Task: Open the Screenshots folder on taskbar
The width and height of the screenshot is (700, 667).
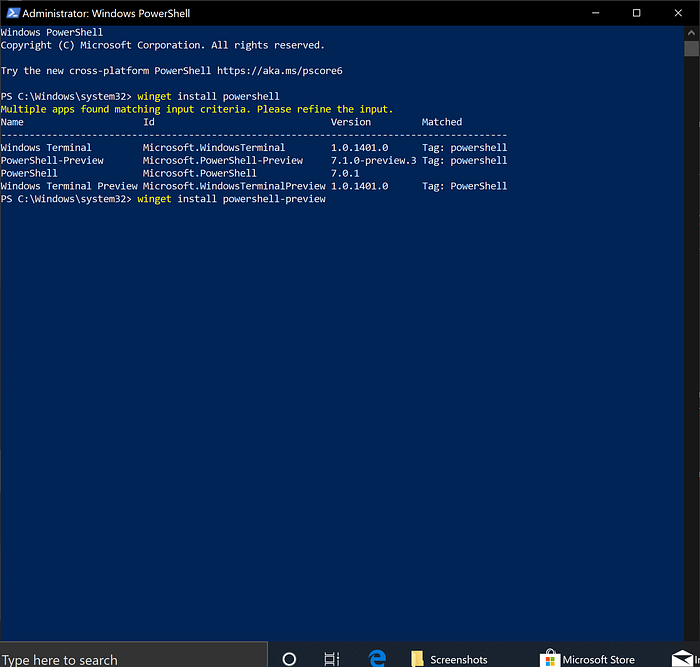Action: (x=450, y=659)
